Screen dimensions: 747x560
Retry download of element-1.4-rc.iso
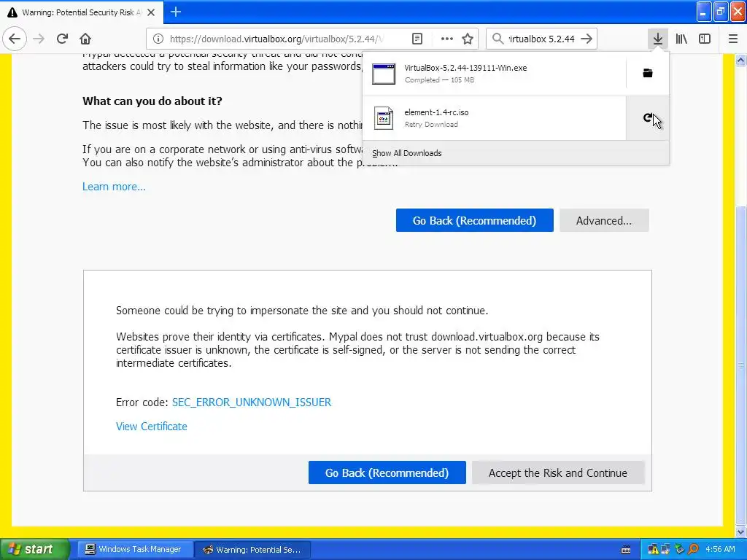[648, 117]
